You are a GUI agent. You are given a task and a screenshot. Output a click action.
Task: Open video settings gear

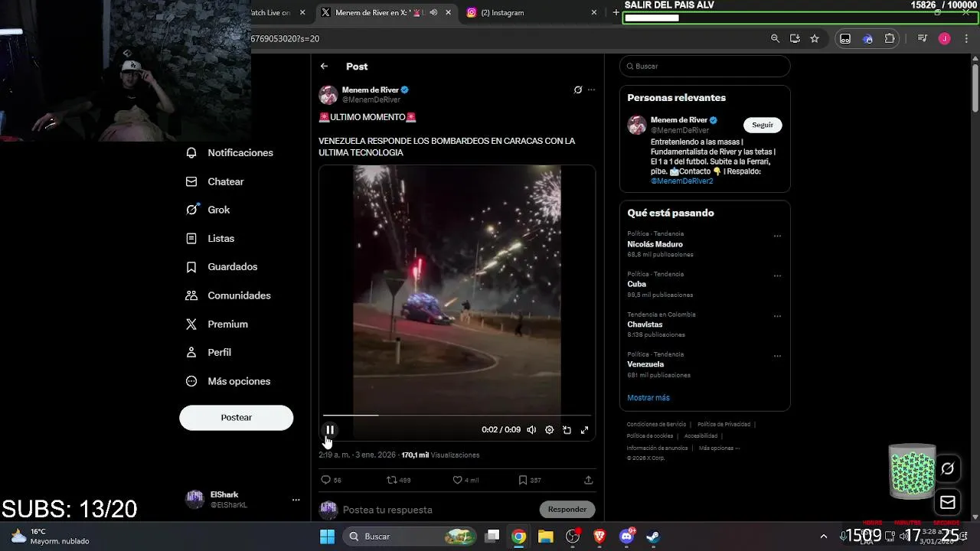point(549,430)
